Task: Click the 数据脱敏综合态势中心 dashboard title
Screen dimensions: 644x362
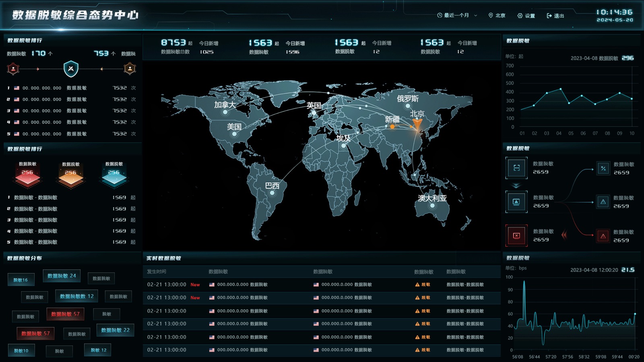Action: point(75,15)
